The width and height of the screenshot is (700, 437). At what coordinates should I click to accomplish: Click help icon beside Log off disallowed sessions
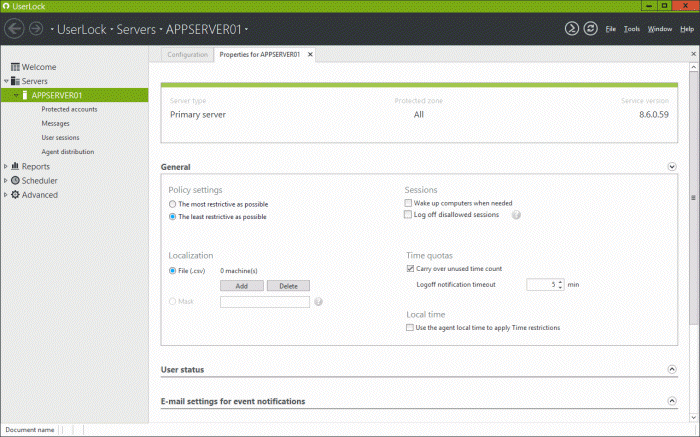point(516,215)
